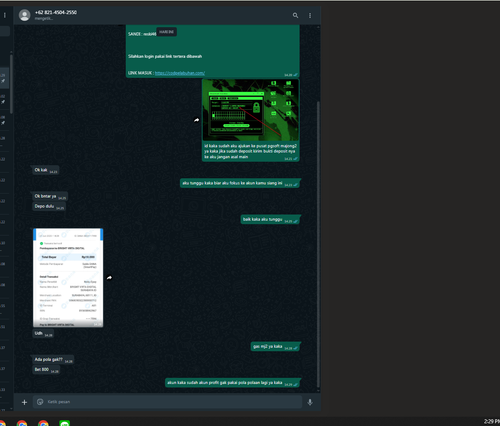This screenshot has width=500, height=426.
Task: Open the LINK MASUK hyperlink
Action: [x=180, y=73]
